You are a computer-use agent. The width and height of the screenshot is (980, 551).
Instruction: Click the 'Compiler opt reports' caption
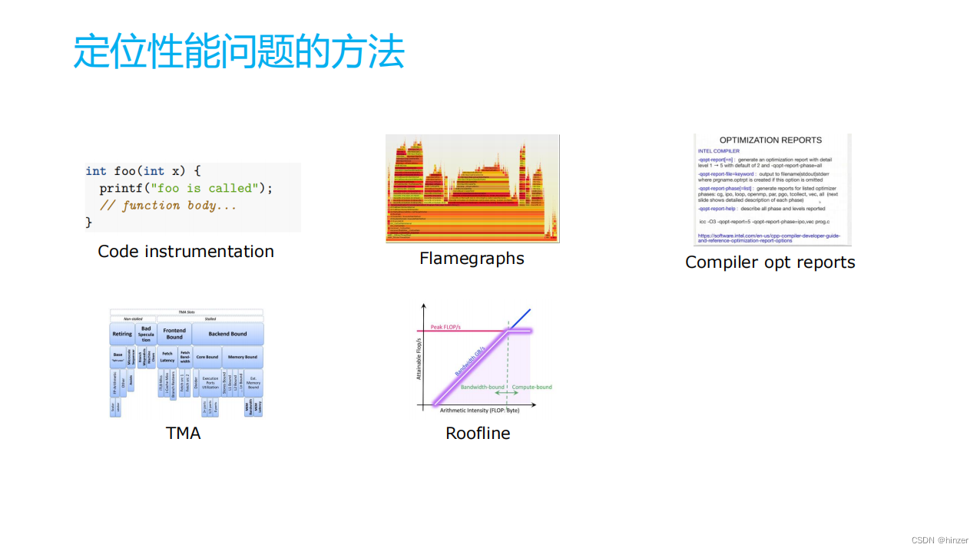pyautogui.click(x=770, y=262)
